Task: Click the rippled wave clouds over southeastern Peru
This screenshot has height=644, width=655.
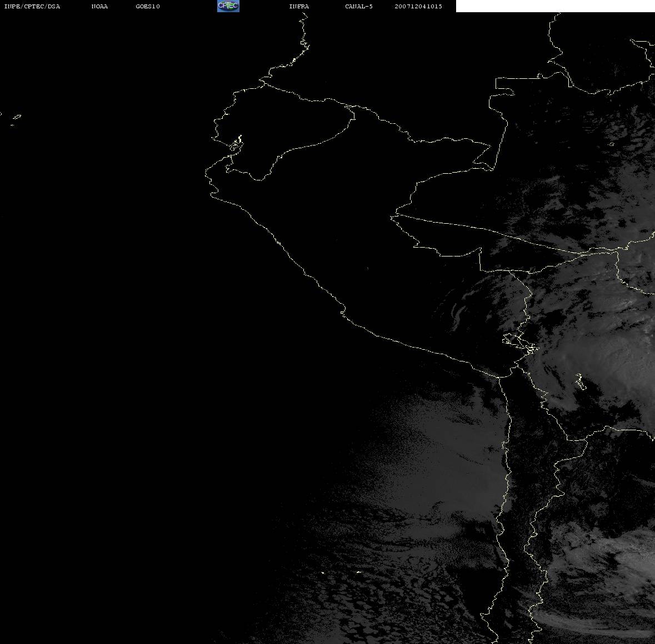Action: [464, 311]
